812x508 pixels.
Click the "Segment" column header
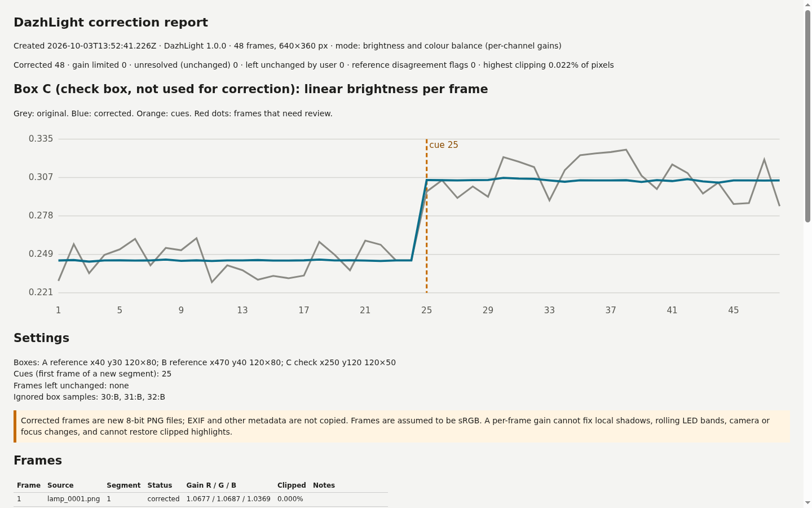(x=123, y=485)
